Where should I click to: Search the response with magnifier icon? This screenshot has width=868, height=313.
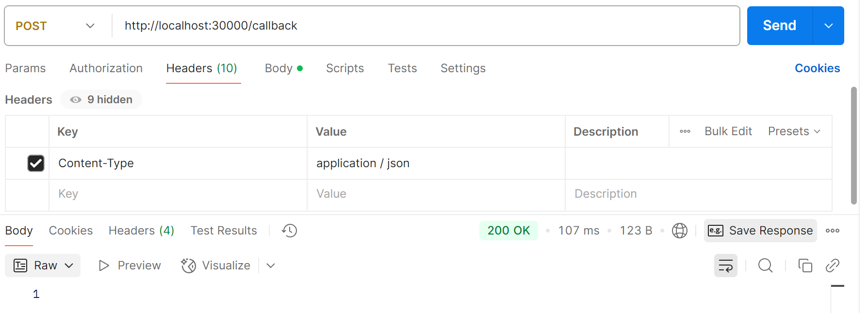765,266
